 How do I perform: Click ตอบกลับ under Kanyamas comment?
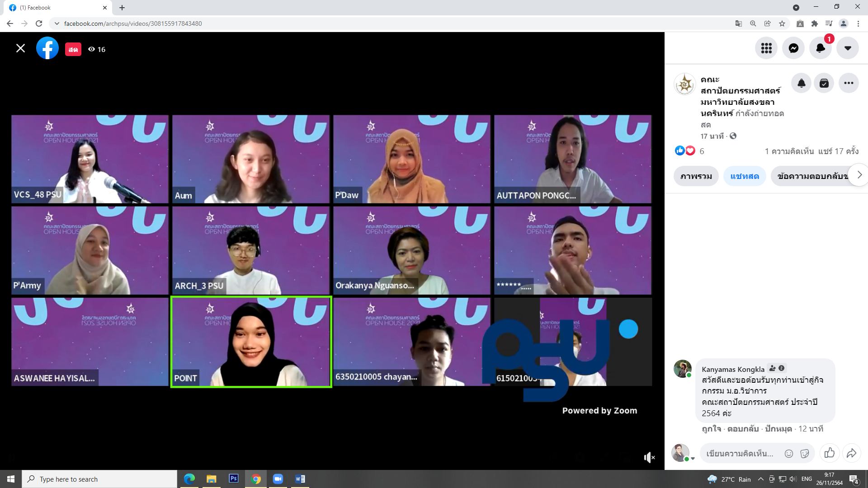[743, 429]
